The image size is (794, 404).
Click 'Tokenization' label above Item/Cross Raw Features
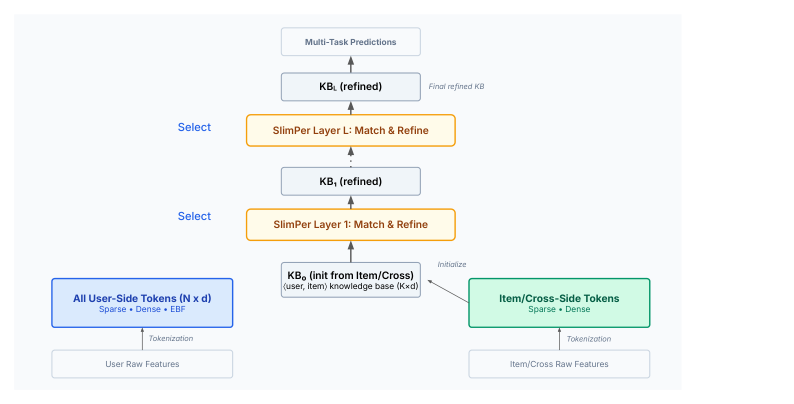[x=588, y=339]
